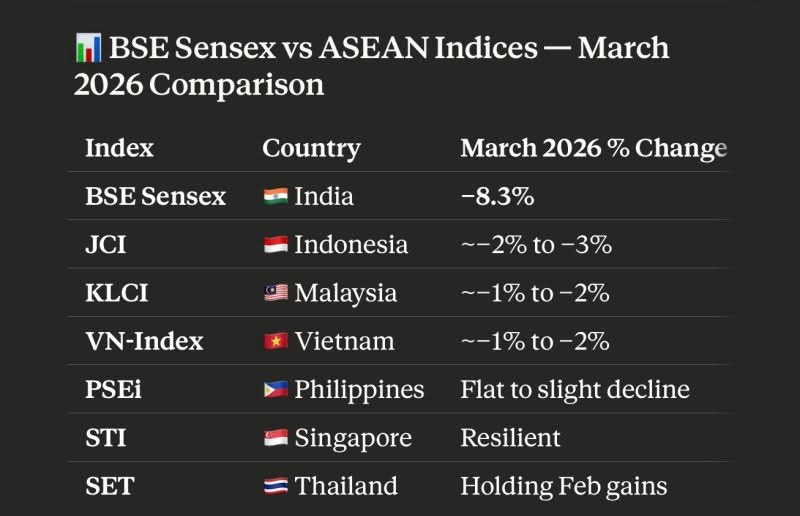Click the Thailand flag icon

point(275,486)
